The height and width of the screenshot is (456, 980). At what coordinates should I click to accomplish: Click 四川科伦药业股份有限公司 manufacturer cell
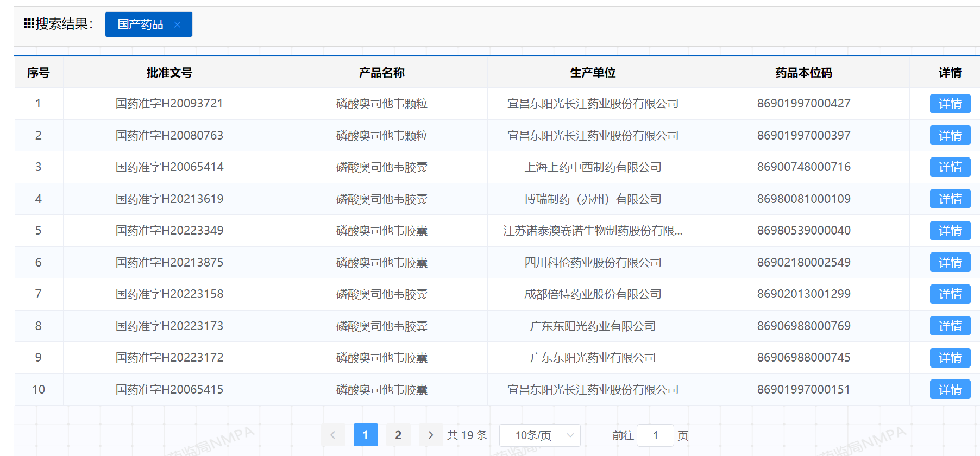click(593, 263)
